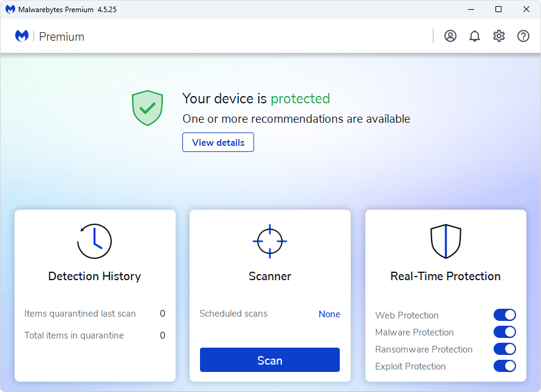Open the account profile icon
The width and height of the screenshot is (541, 392).
point(450,36)
